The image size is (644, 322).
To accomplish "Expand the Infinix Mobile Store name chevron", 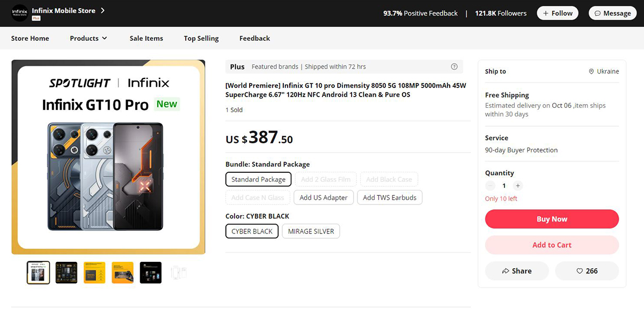I will pos(103,10).
